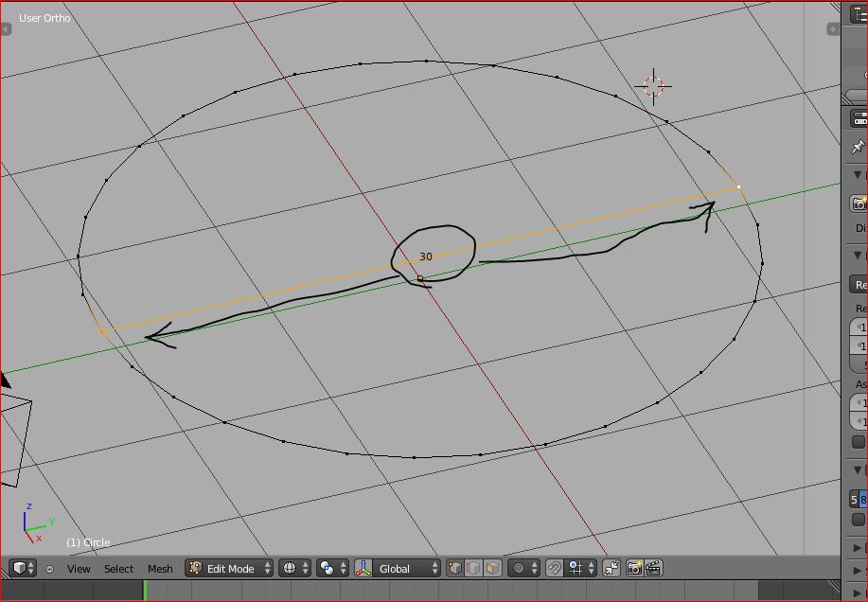Image resolution: width=868 pixels, height=602 pixels.
Task: Click the second numeric field under Re label
Action: coord(859,345)
